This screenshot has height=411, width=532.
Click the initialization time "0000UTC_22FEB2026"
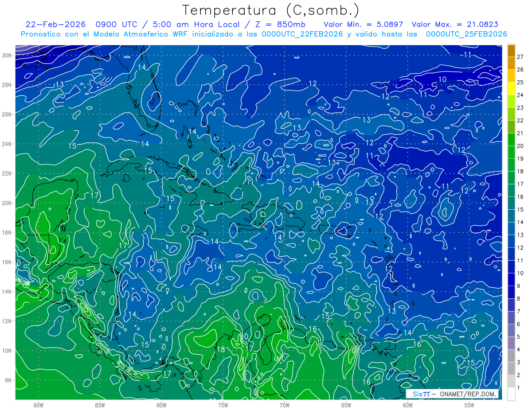[302, 34]
